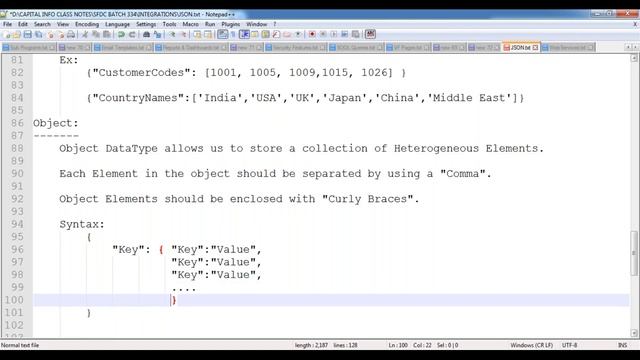This screenshot has height=360, width=640.
Task: Click the Stop Recording macro icon
Action: pyautogui.click(x=323, y=34)
